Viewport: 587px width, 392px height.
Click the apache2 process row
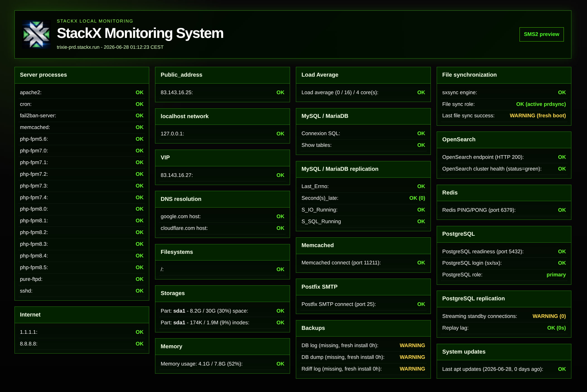82,92
